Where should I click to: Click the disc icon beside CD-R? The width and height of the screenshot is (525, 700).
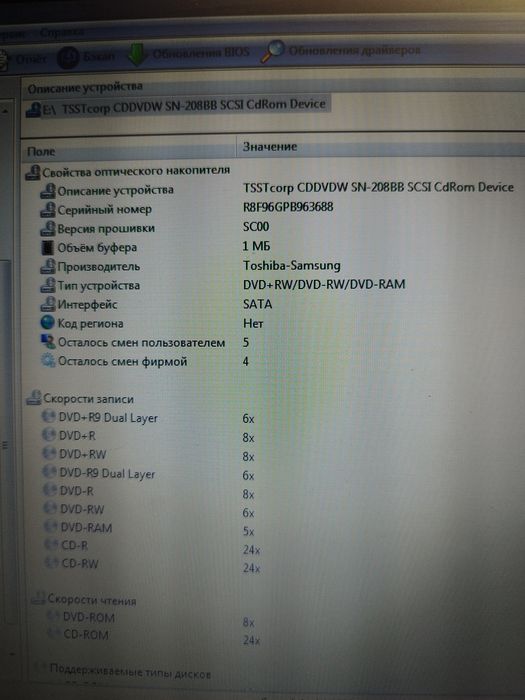click(51, 545)
